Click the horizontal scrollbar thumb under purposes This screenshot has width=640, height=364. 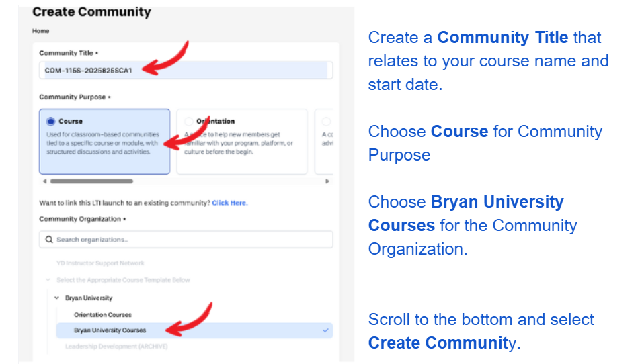pos(91,181)
